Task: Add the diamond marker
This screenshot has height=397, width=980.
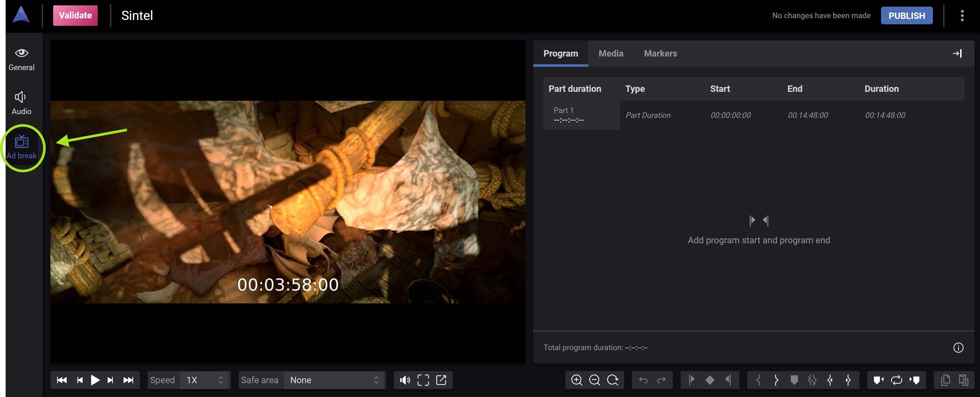Action: (710, 380)
